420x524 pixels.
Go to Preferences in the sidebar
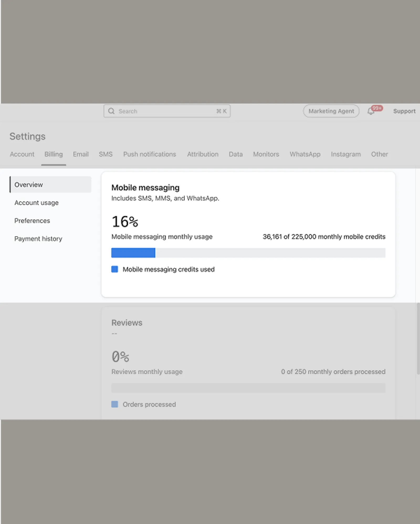[32, 221]
